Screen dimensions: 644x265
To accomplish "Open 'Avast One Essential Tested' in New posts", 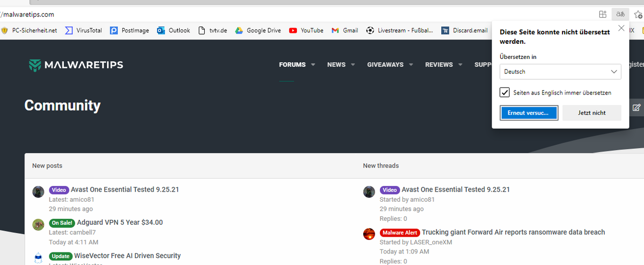I will point(125,190).
